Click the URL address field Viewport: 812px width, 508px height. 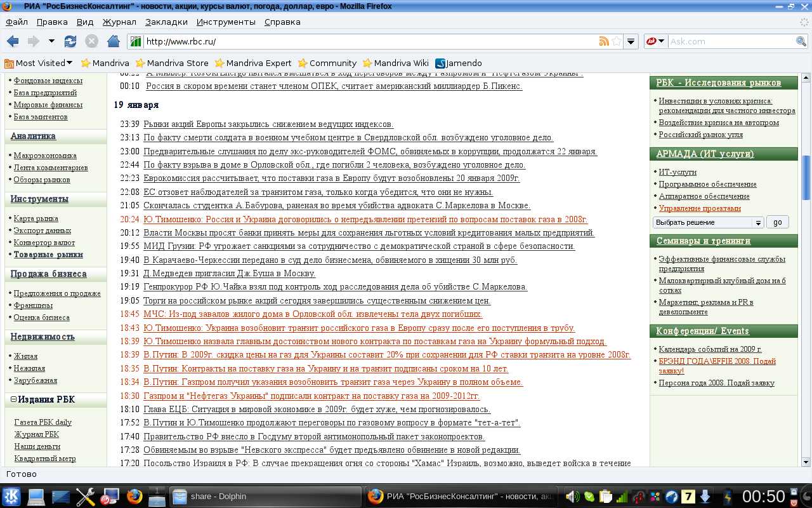pos(371,41)
